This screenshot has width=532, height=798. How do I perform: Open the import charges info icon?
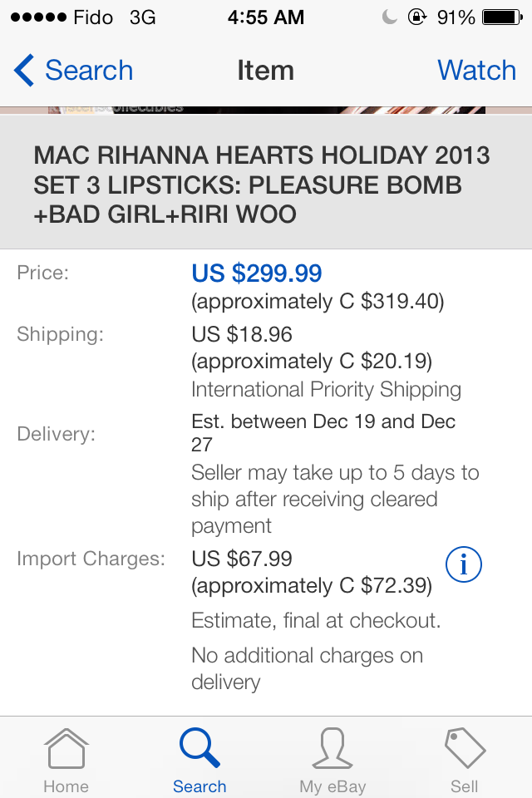point(463,564)
